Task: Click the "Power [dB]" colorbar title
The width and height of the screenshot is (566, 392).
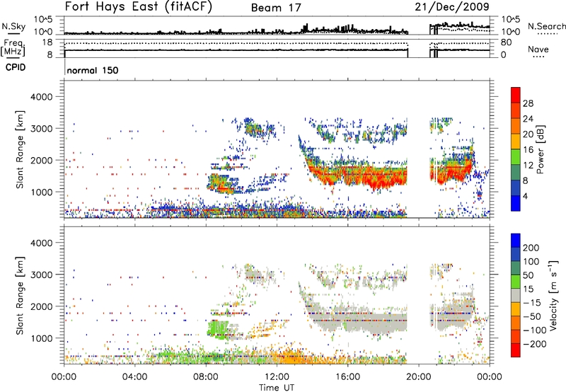Action: coord(541,149)
